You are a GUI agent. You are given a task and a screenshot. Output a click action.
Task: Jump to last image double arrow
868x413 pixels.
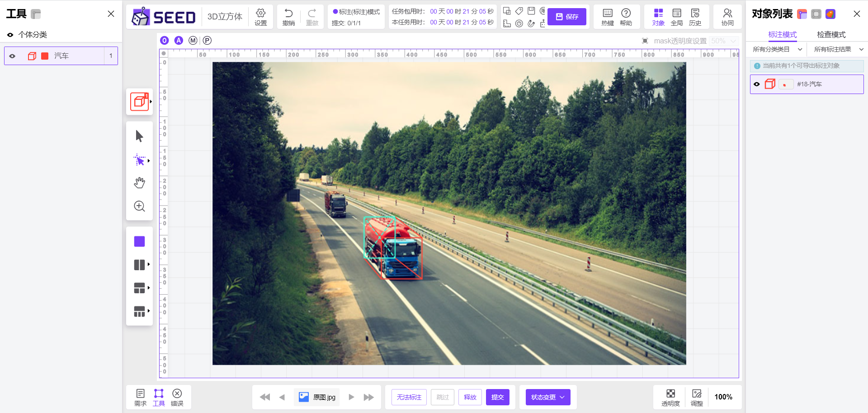(369, 397)
